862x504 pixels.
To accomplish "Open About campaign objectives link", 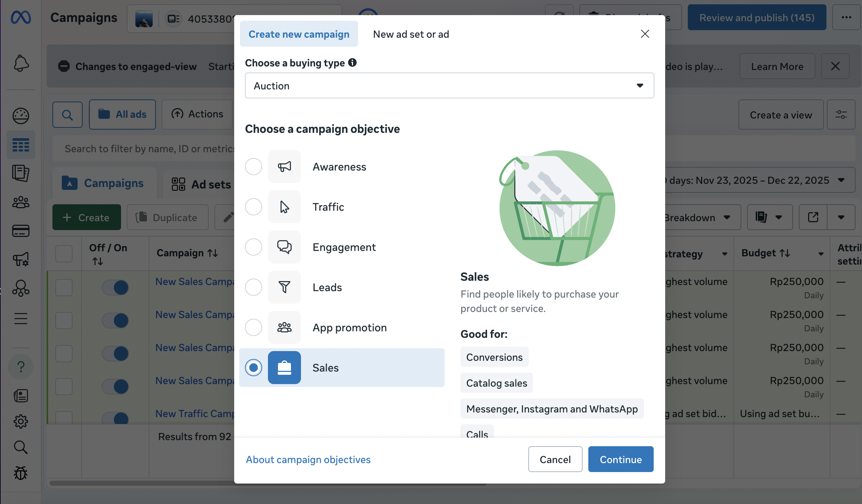I will (308, 459).
